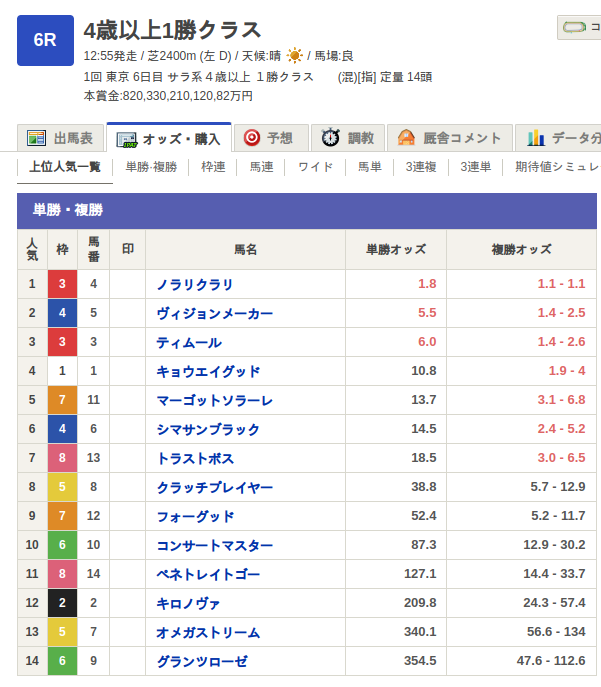Click horse name キョウエイグッド
The height and width of the screenshot is (687, 601).
pyautogui.click(x=208, y=371)
